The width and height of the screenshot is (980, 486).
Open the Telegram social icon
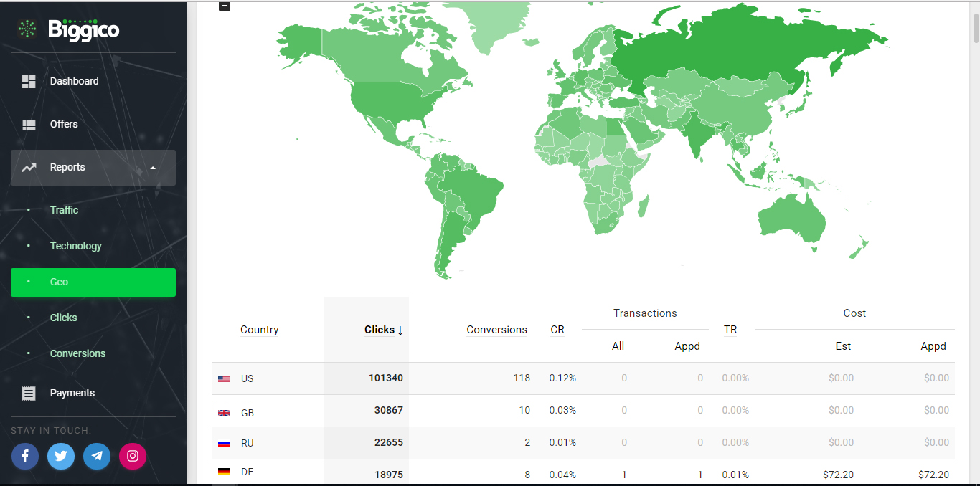[97, 456]
